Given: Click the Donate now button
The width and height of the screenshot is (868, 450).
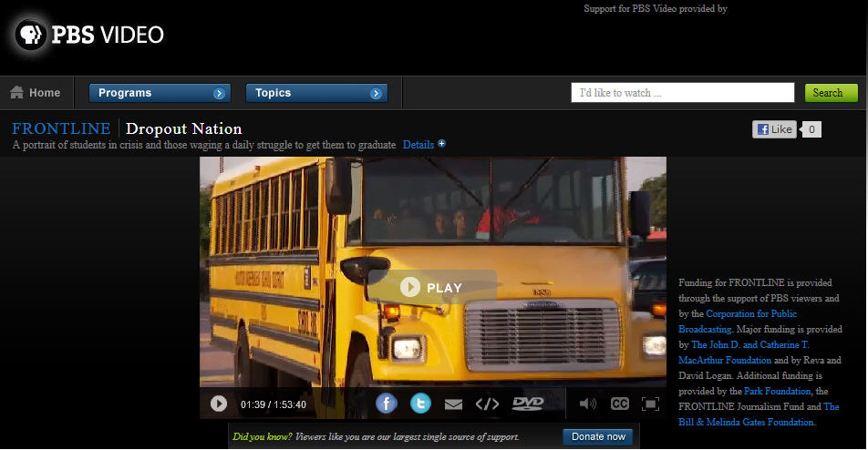Looking at the screenshot, I should (x=598, y=436).
